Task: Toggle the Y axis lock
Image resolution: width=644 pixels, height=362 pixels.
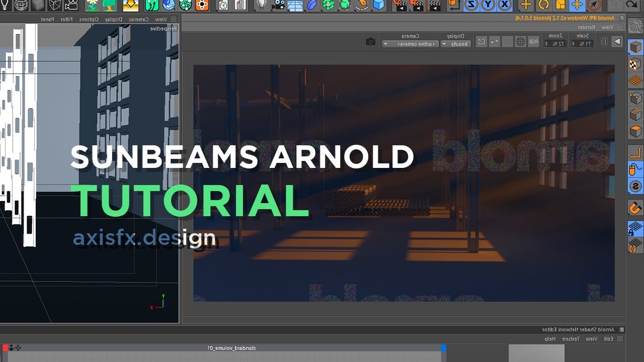Action: (x=488, y=5)
